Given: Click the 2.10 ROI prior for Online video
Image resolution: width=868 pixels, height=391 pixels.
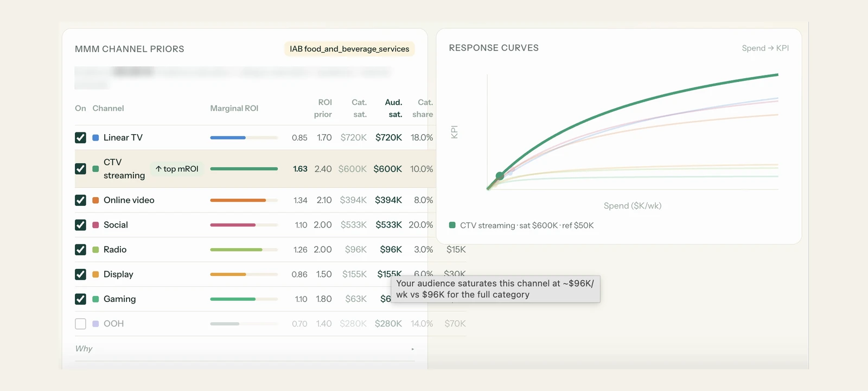Looking at the screenshot, I should [324, 200].
